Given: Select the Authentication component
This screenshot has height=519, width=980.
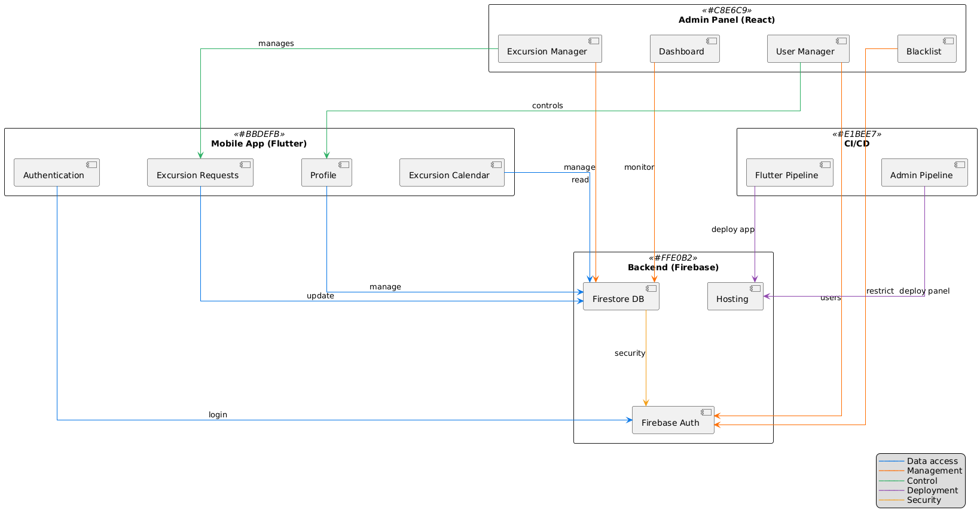Looking at the screenshot, I should click(57, 172).
